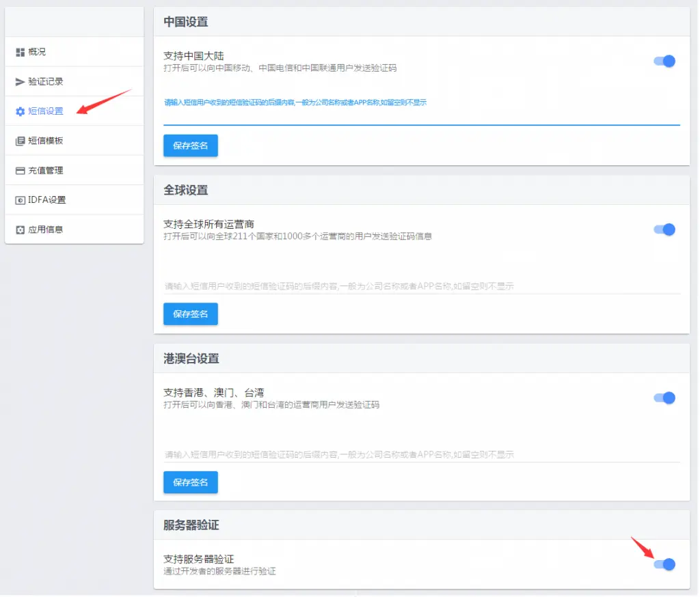The height and width of the screenshot is (597, 700).
Task: Click description mentioning 中国移动、中国电信
Action: [280, 68]
